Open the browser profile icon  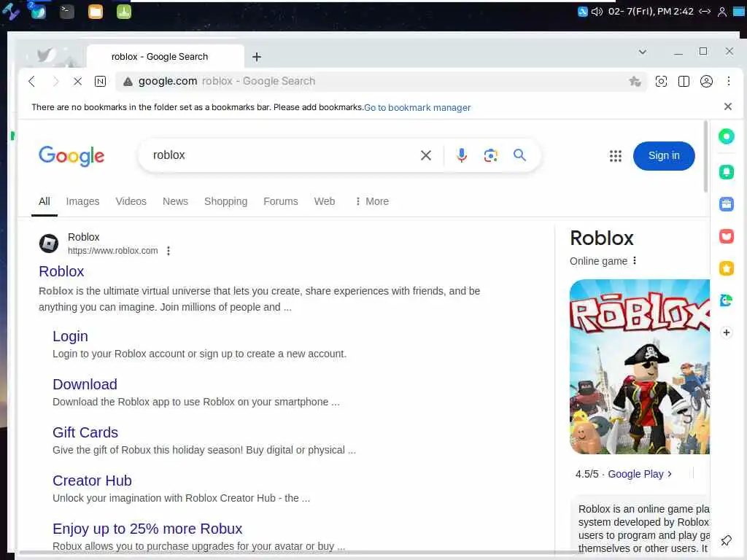click(x=706, y=82)
